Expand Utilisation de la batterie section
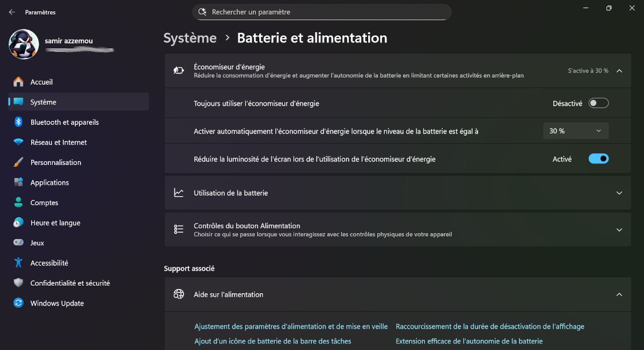Viewport: 644px width, 350px height. (619, 193)
